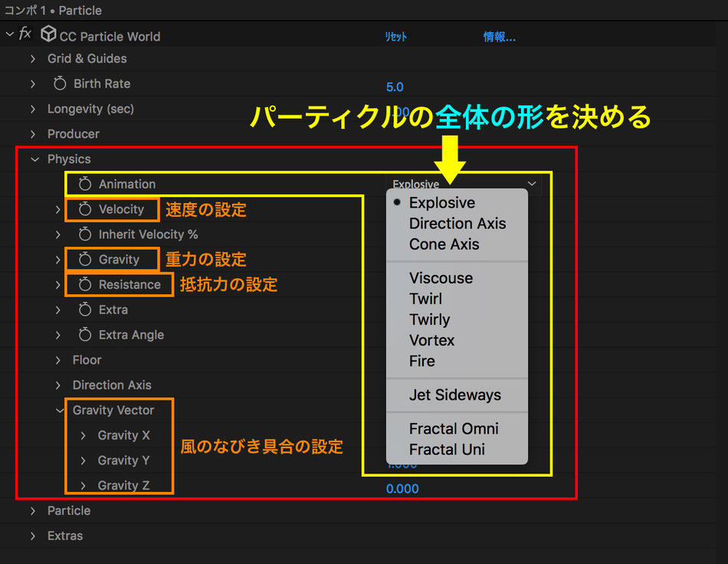Expand the Resistance property

pyautogui.click(x=57, y=284)
